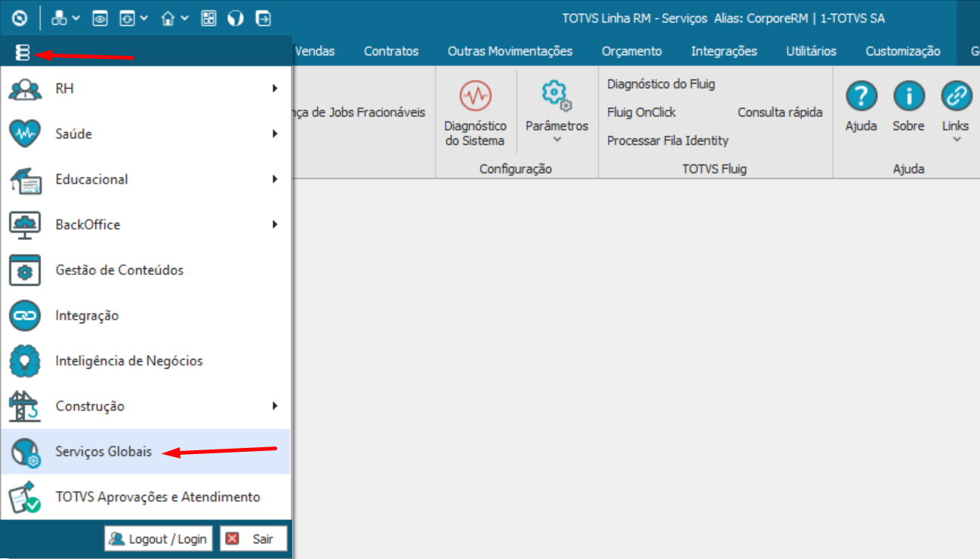The width and height of the screenshot is (980, 559).
Task: Open the Serviços Globais module
Action: tap(146, 452)
